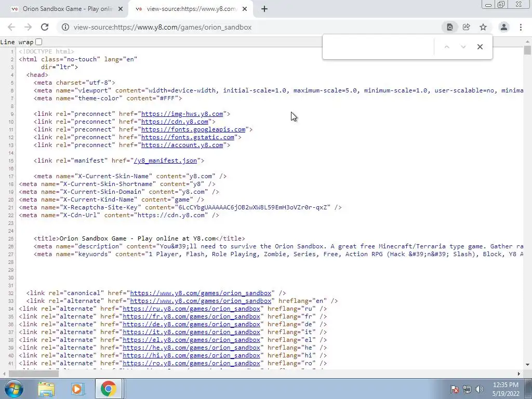Bookmark this tab with the star
Viewport: 532px width, 399px height.
pos(483,27)
